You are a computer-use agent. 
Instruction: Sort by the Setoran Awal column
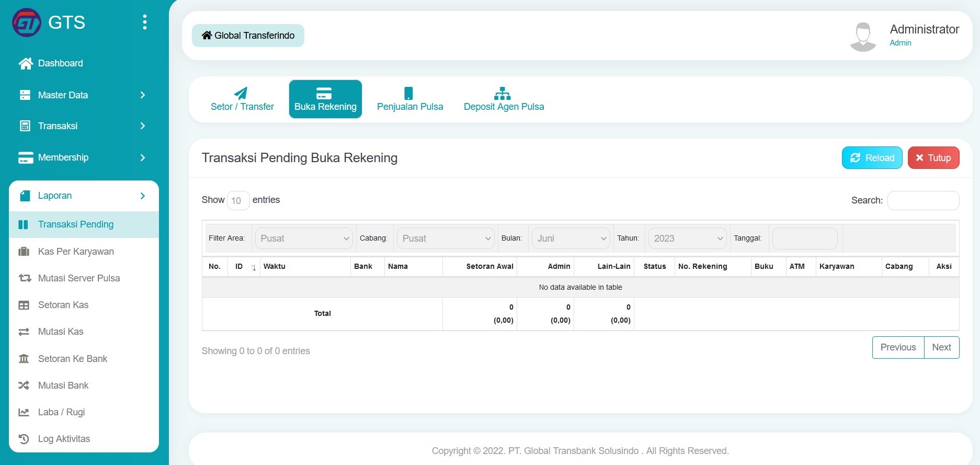(480, 267)
